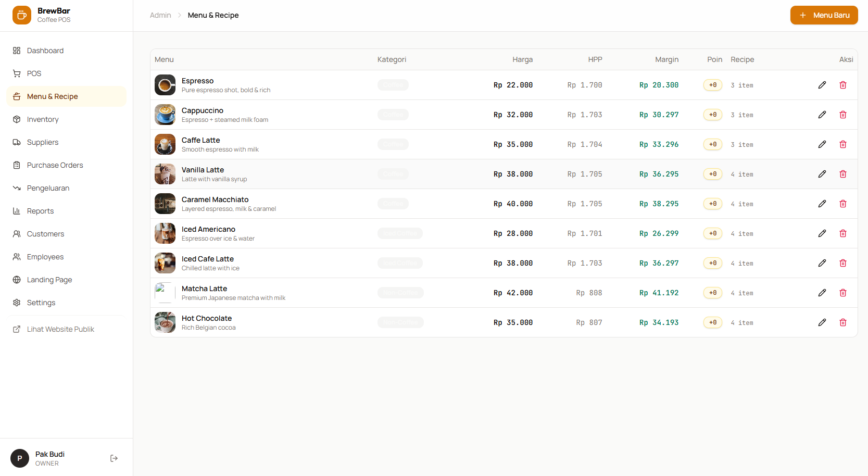The height and width of the screenshot is (476, 868).
Task: Edit Caramel Macchiato item
Action: click(822, 204)
